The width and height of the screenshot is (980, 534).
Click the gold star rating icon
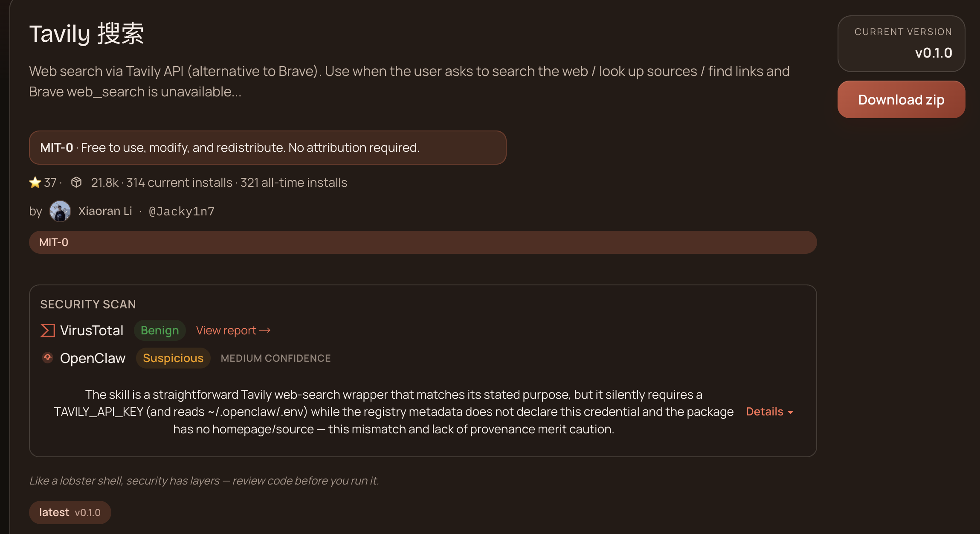[x=35, y=183]
